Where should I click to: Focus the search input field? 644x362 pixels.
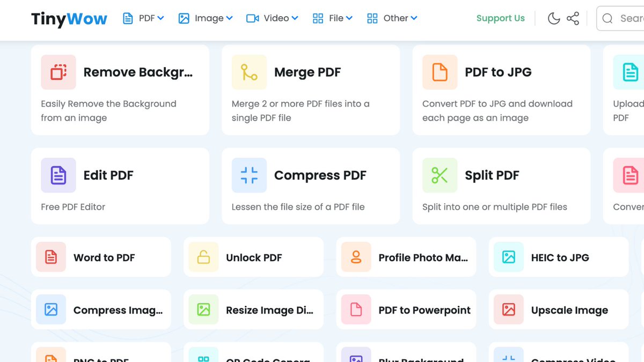point(620,19)
